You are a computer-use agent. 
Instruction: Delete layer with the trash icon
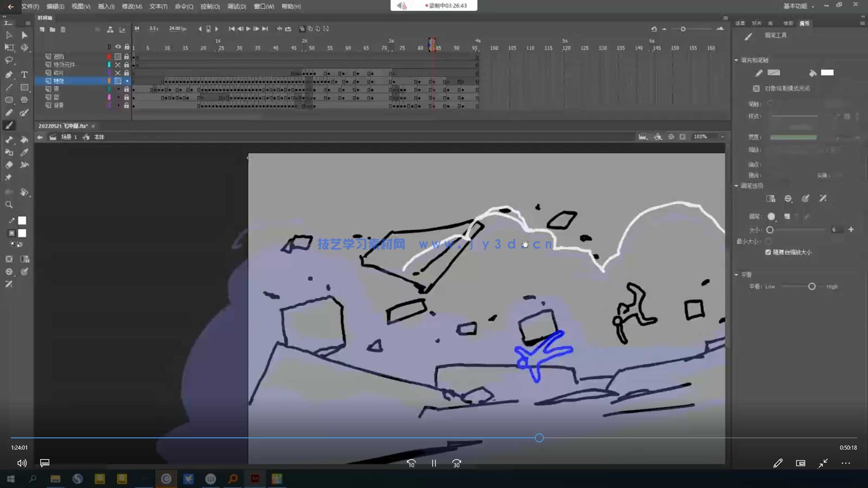[63, 29]
